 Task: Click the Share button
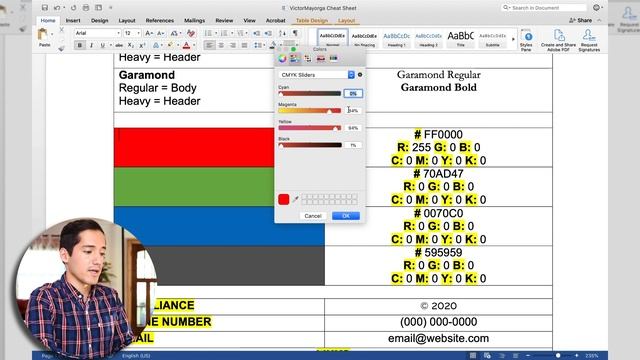pyautogui.click(x=581, y=20)
